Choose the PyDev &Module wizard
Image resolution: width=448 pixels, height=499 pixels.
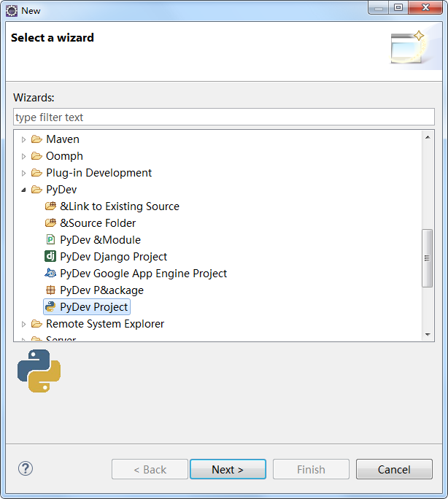(100, 239)
